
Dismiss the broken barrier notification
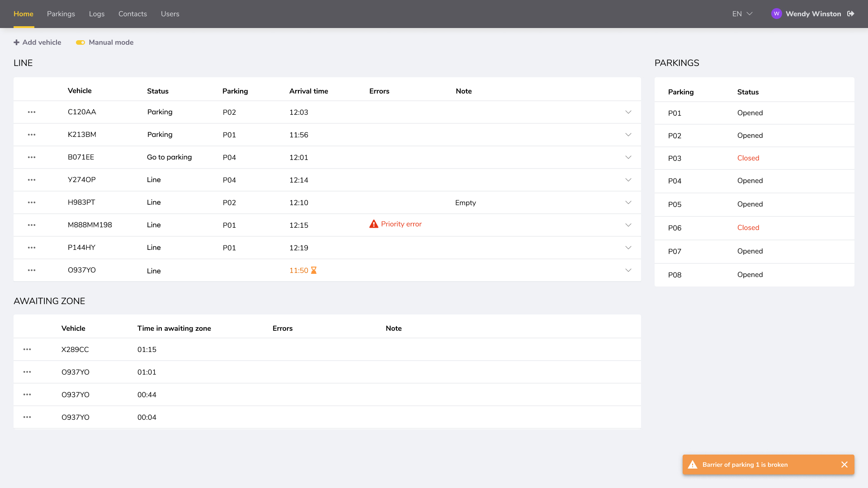(844, 465)
